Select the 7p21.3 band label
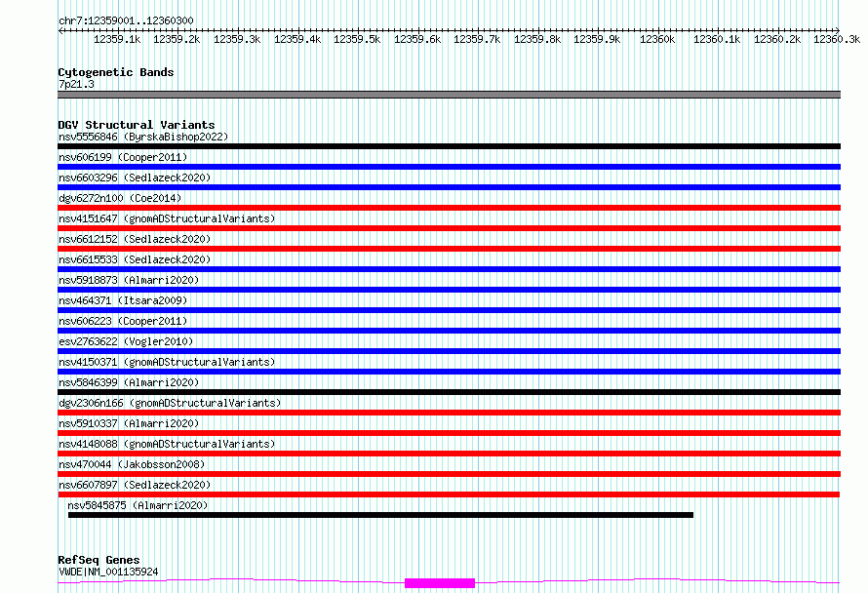868x593 pixels. pos(76,84)
